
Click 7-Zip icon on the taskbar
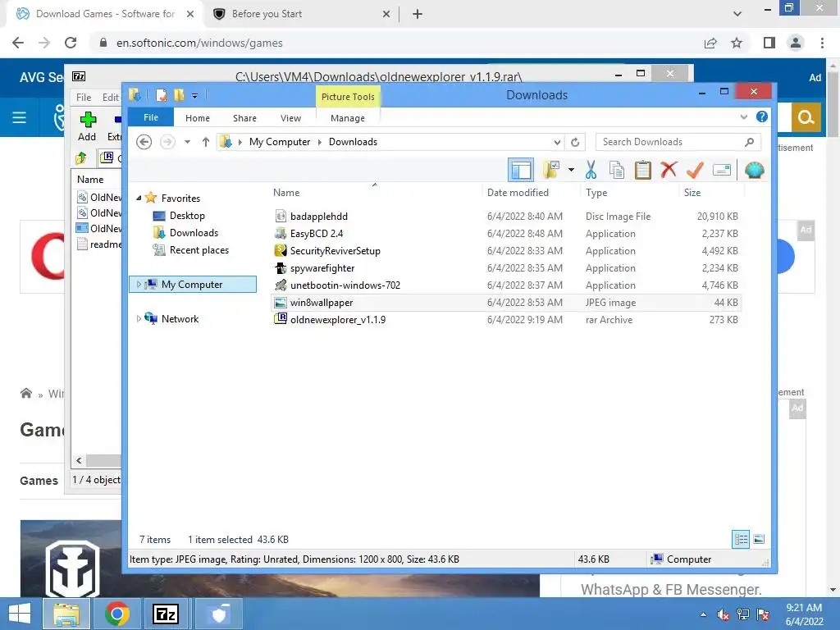(166, 614)
